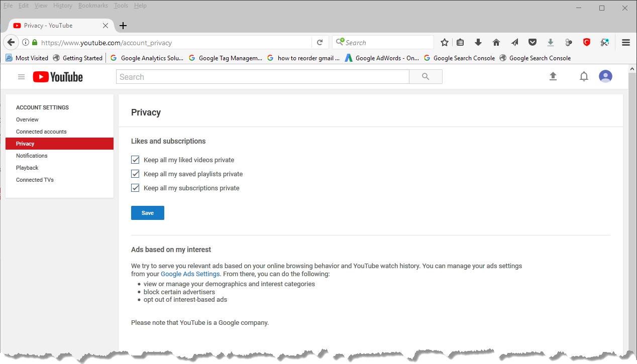Click the browser home icon

coord(496,43)
